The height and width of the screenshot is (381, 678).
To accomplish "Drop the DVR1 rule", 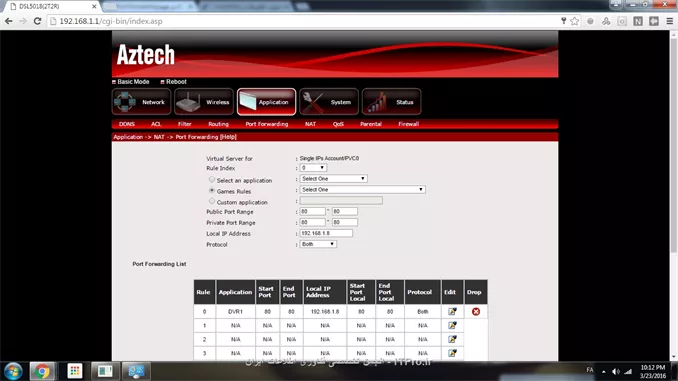I will click(476, 311).
